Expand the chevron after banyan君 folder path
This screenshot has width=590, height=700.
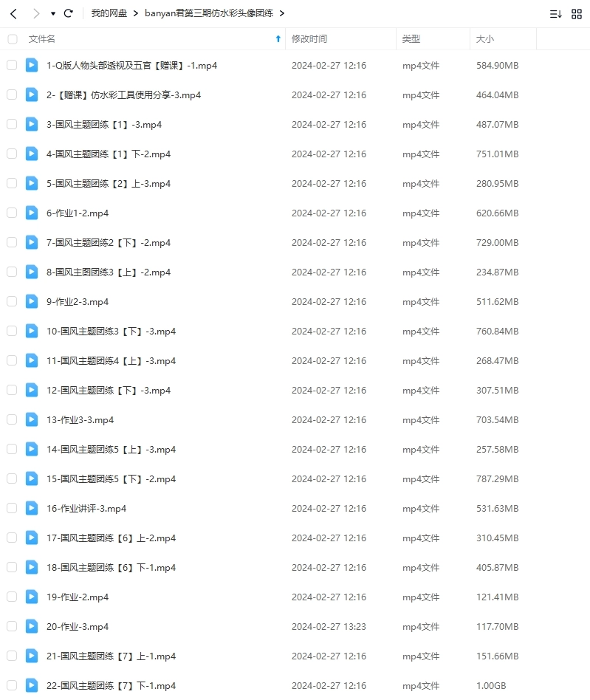click(x=281, y=13)
